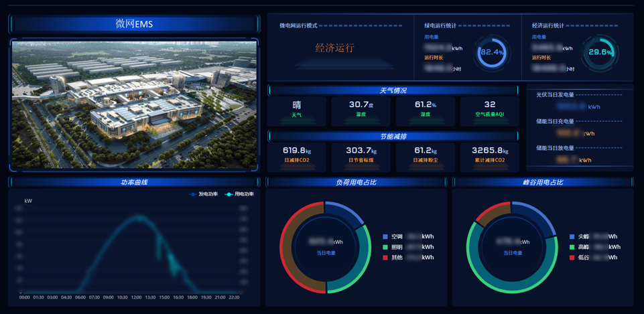Toggle the 发电功率 legend series
This screenshot has width=644, height=314.
pyautogui.click(x=204, y=194)
